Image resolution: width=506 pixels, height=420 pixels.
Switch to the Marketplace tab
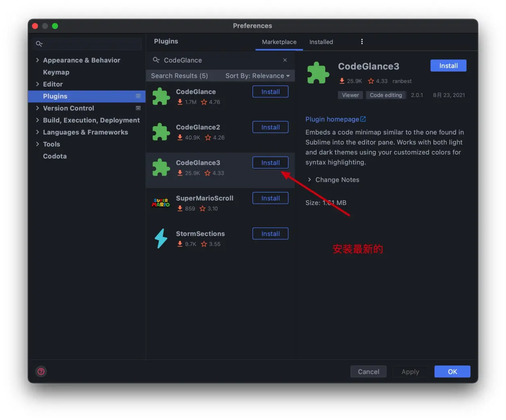(279, 42)
